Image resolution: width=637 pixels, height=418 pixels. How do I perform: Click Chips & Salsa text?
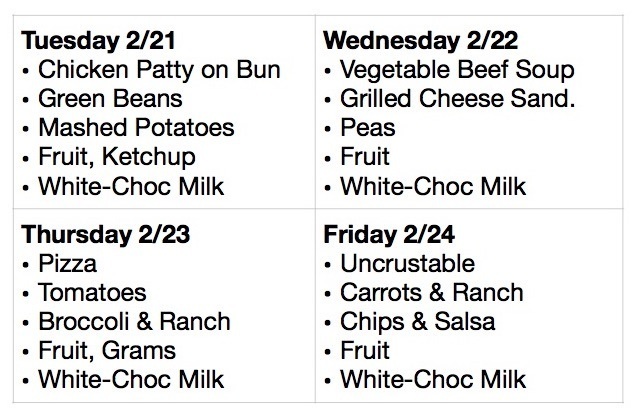click(418, 323)
